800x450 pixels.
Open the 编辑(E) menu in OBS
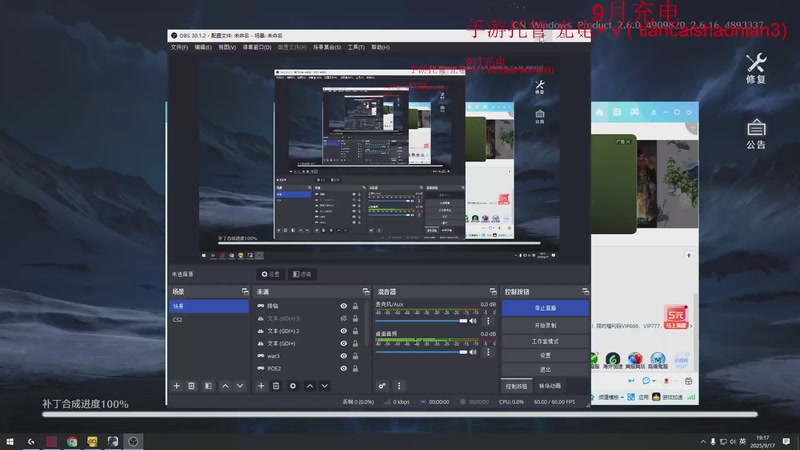[x=203, y=47]
